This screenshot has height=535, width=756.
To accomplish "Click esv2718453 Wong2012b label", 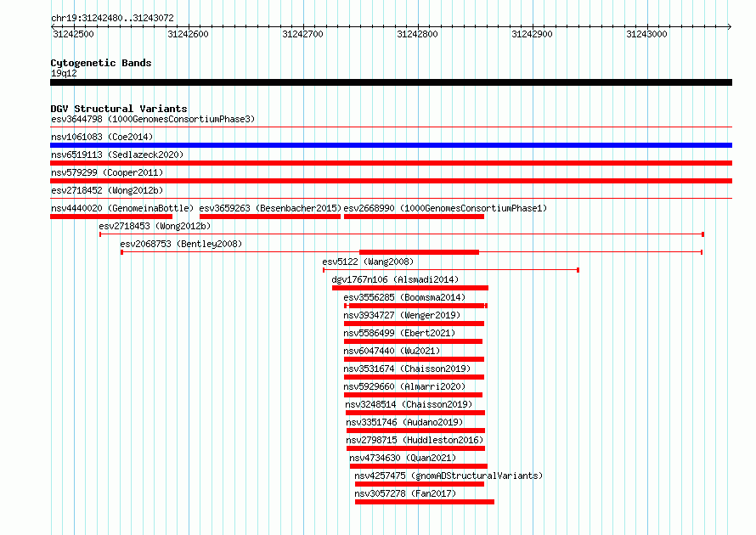I will (155, 226).
